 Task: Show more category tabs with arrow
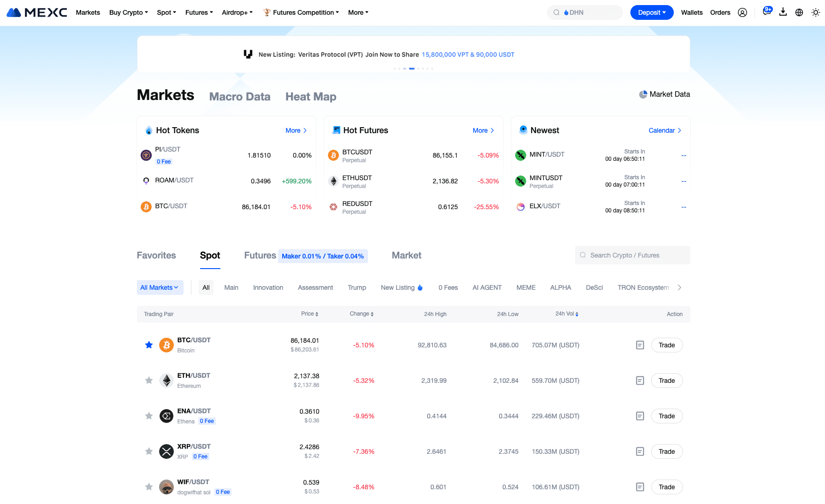point(679,287)
